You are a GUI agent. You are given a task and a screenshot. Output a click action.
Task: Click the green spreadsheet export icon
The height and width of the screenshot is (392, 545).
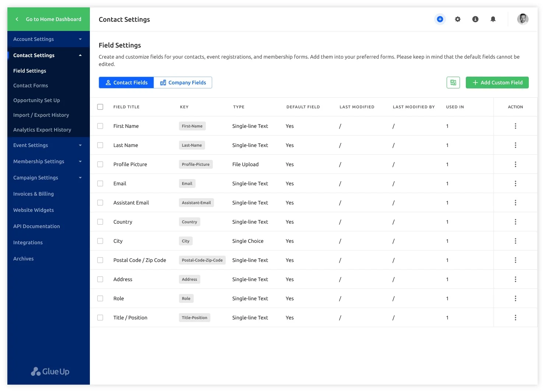(453, 83)
